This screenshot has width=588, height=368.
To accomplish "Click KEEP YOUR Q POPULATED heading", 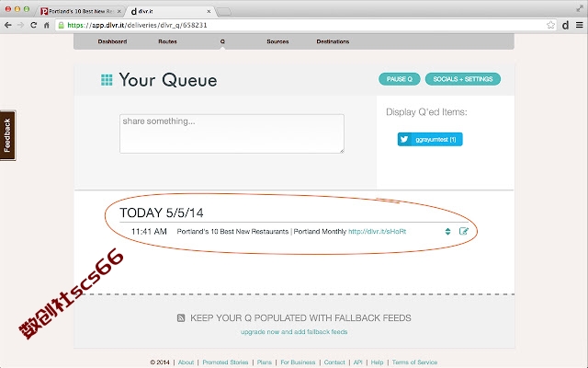I will click(300, 318).
